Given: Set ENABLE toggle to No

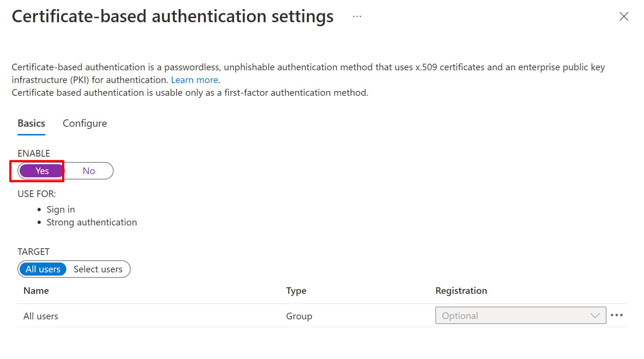Looking at the screenshot, I should [x=88, y=171].
